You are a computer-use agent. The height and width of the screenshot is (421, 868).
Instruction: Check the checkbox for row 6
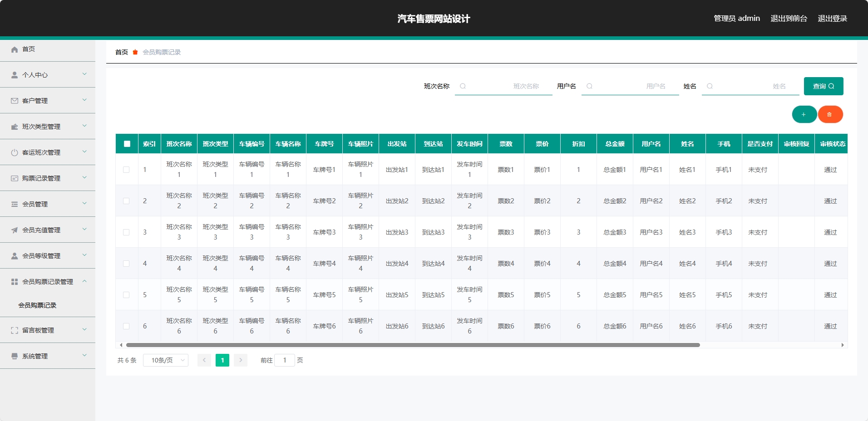click(x=127, y=326)
